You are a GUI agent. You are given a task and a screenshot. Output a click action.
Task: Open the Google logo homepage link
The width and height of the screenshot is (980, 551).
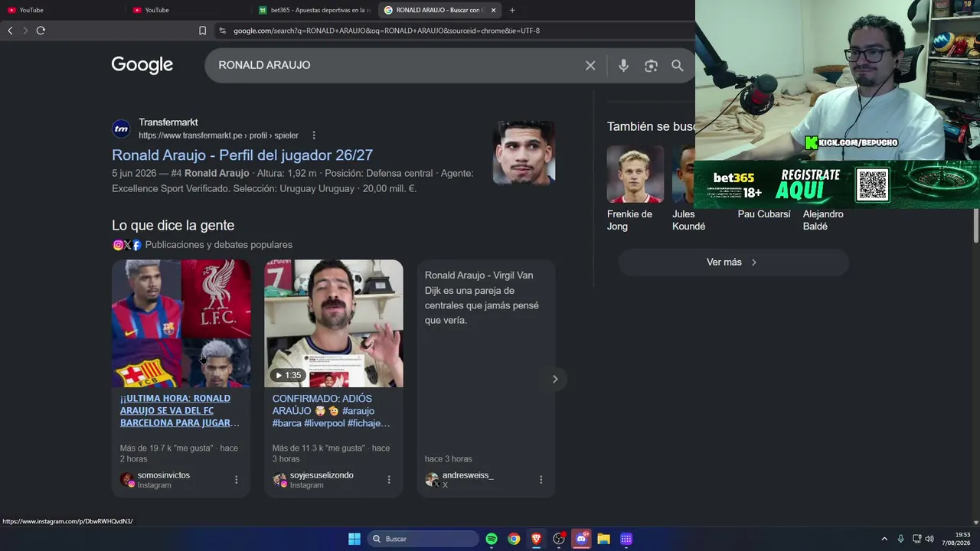pos(142,65)
